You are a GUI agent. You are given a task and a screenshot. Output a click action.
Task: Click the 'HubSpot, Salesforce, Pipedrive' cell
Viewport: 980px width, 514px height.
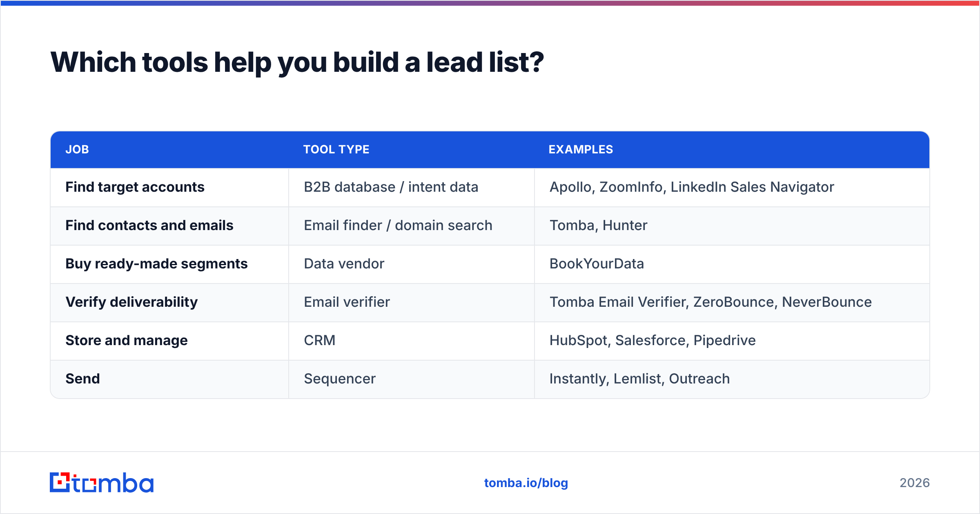tap(732, 341)
